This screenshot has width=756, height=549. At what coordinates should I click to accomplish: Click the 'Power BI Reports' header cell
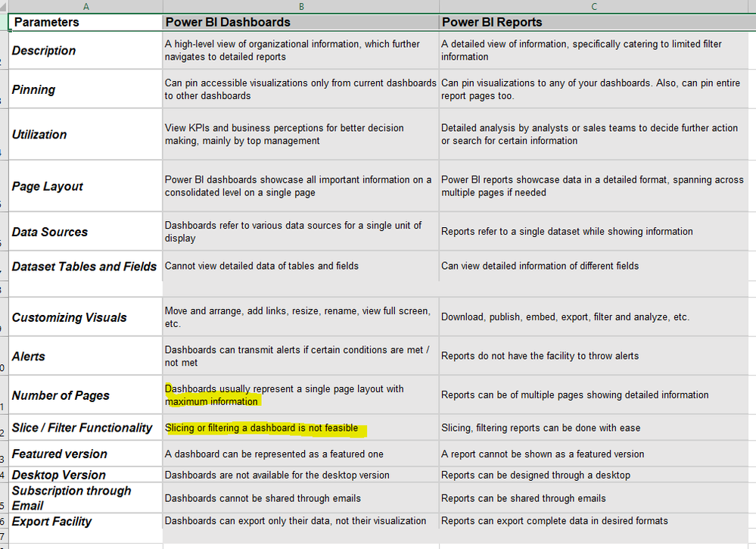[594, 22]
